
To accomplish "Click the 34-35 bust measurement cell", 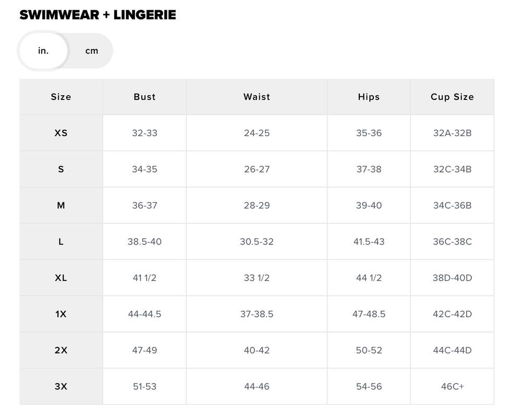I will tap(144, 169).
